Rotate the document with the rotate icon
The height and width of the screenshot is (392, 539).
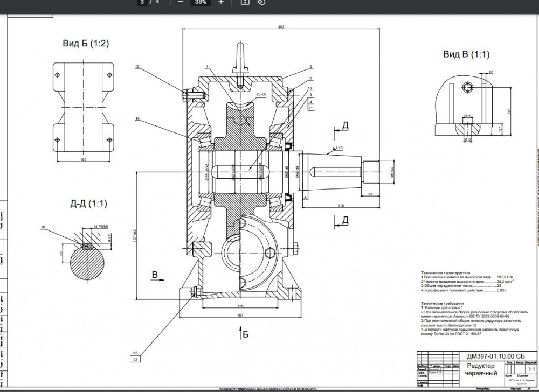pos(261,2)
